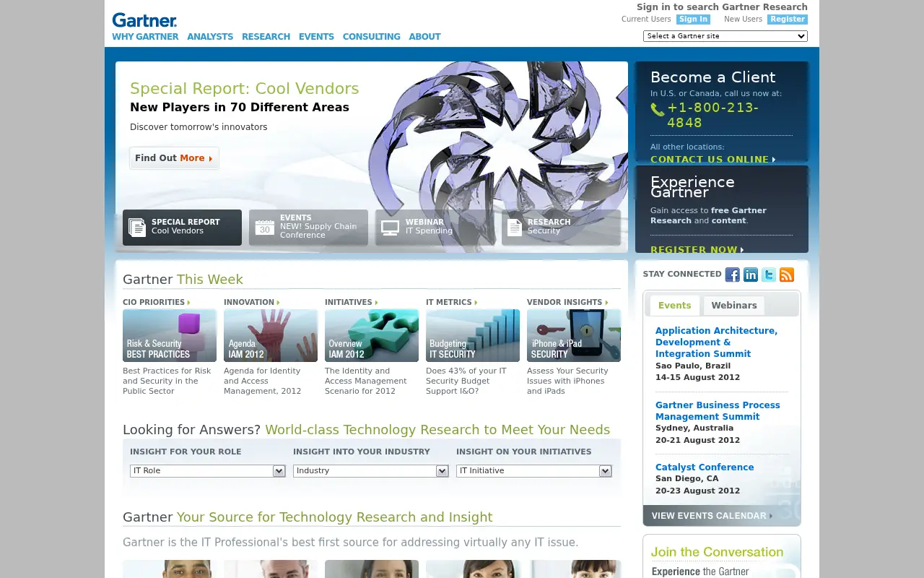Click Join the Conversation panel heading
924x578 pixels.
717,552
